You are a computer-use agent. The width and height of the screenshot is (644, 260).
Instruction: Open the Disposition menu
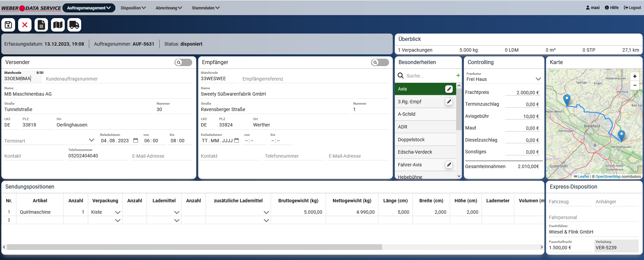pyautogui.click(x=133, y=8)
